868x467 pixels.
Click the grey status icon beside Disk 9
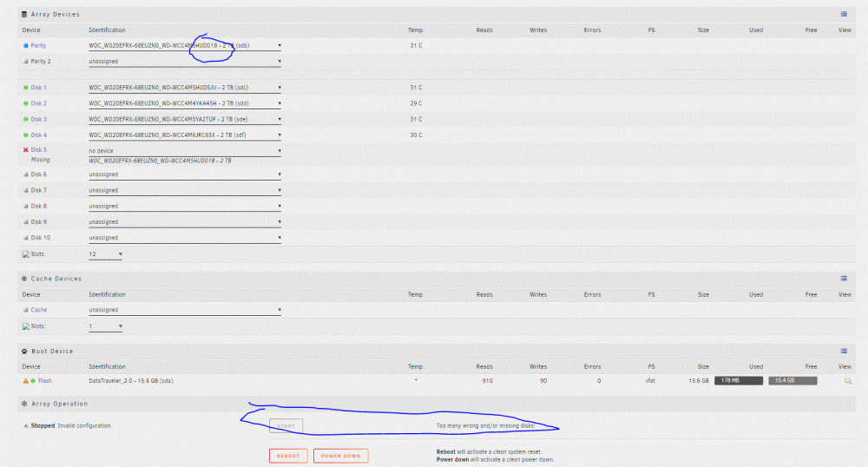(x=25, y=222)
